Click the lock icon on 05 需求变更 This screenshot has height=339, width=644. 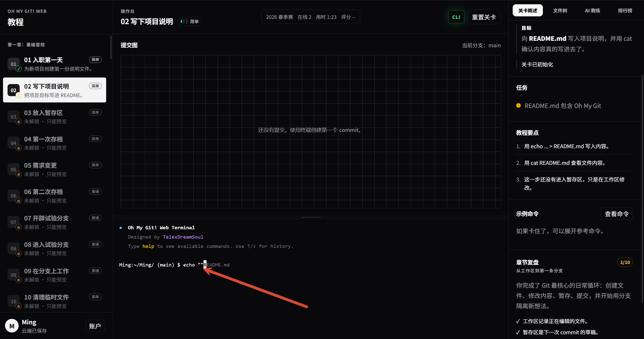tap(19, 175)
